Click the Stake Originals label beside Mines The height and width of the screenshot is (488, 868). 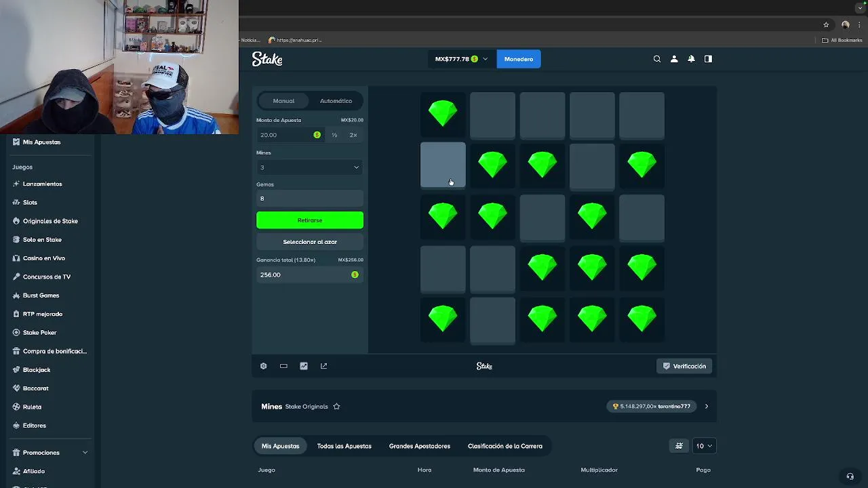(307, 407)
